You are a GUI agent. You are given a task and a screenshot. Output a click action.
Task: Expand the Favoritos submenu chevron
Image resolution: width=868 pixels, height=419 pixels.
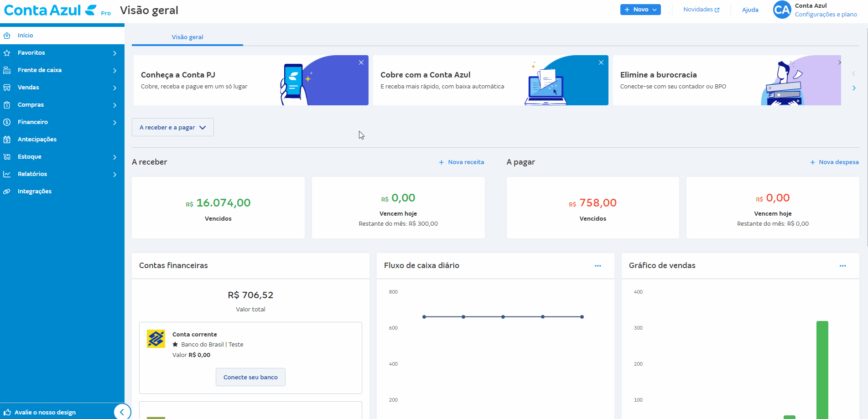tap(114, 53)
